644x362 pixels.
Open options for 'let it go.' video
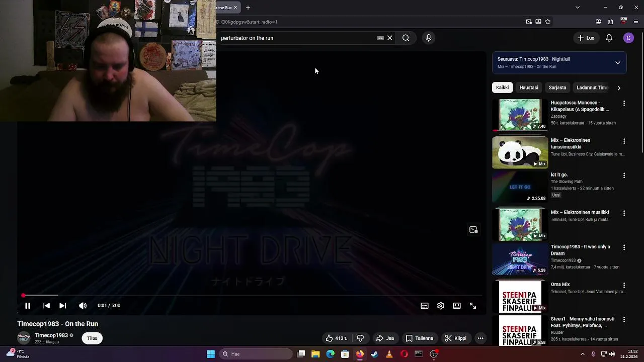pyautogui.click(x=624, y=175)
